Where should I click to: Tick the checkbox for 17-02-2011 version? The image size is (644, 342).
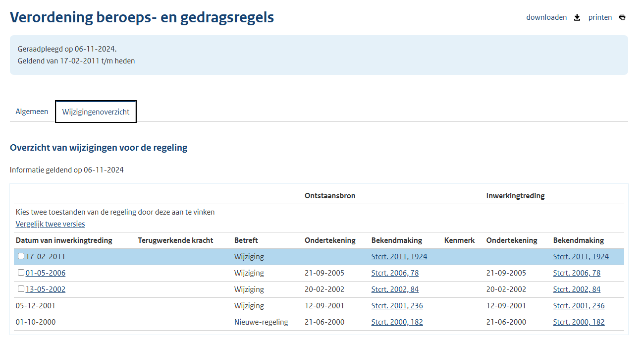21,256
